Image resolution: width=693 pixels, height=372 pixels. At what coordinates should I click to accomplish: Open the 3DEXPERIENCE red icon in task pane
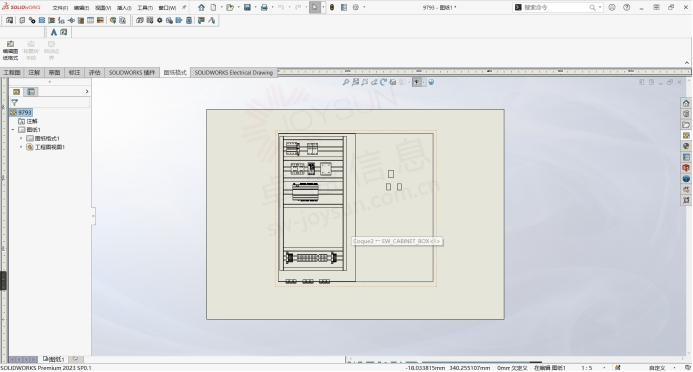click(686, 168)
